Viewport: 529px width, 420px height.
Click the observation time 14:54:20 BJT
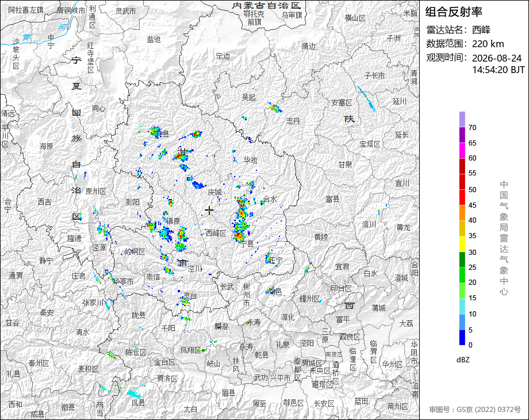click(x=499, y=70)
